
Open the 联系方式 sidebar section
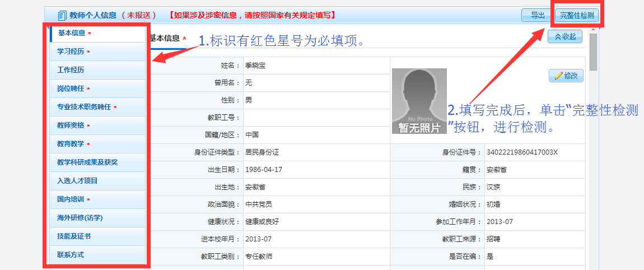coord(71,255)
